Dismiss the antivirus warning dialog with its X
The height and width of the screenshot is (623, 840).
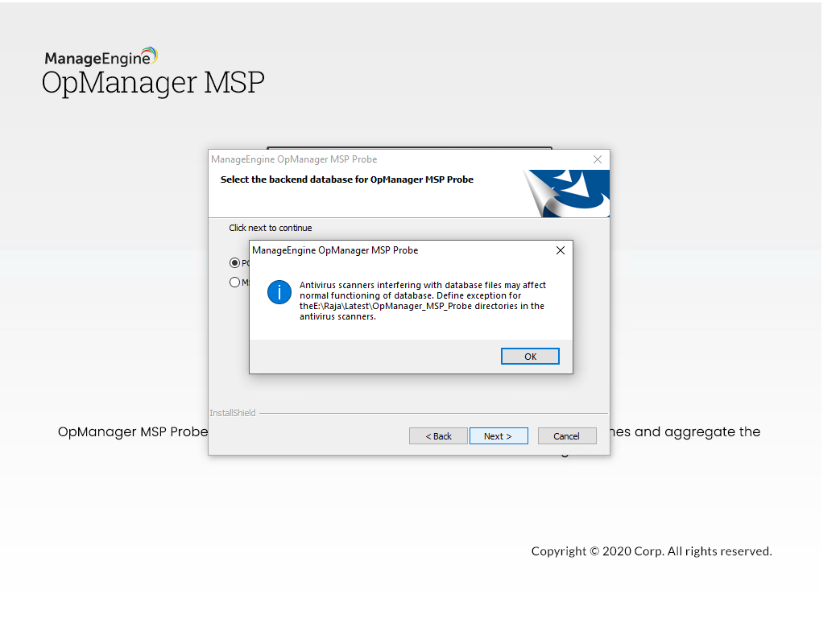coord(561,250)
